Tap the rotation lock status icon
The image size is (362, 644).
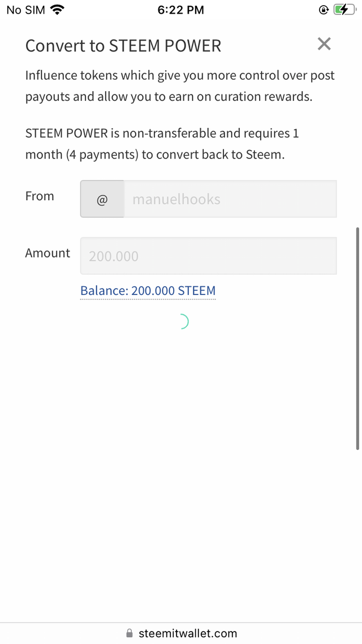click(x=324, y=10)
